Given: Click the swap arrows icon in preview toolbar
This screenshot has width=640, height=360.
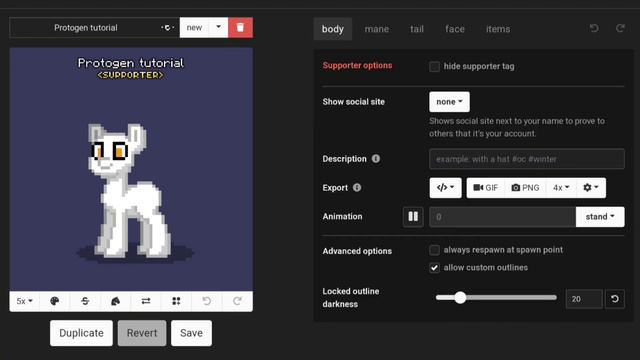Looking at the screenshot, I should 146,301.
